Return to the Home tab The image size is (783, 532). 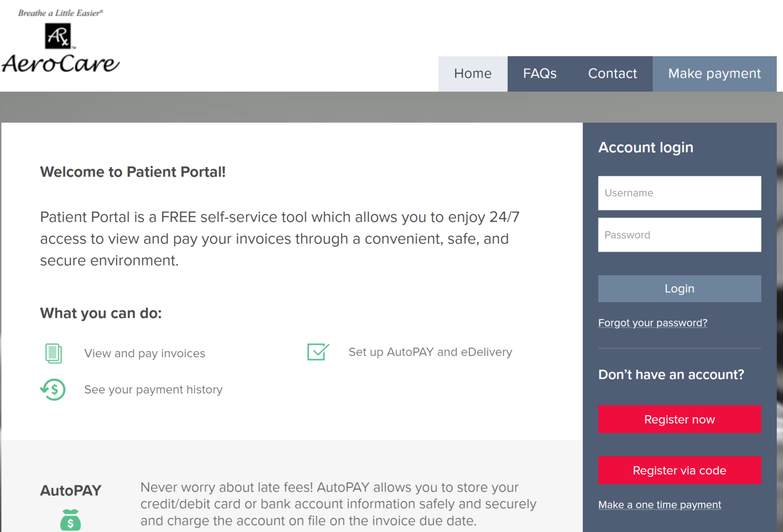coord(473,73)
